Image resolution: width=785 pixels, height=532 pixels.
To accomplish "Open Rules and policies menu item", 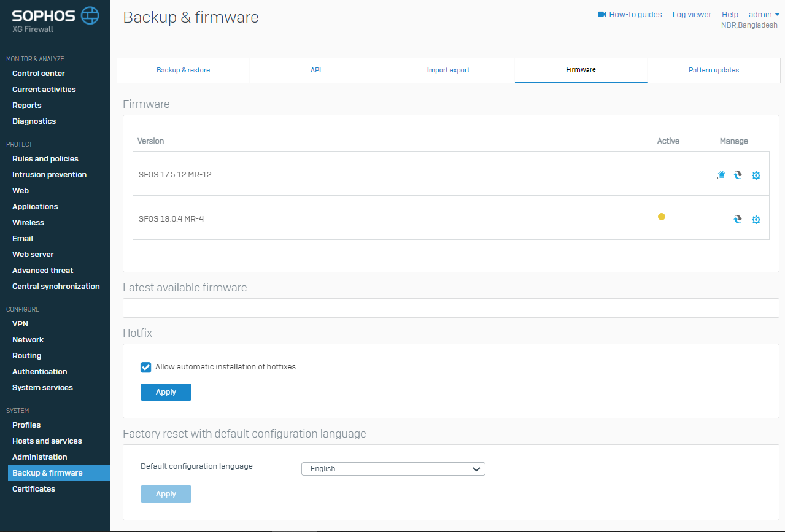I will pos(45,159).
